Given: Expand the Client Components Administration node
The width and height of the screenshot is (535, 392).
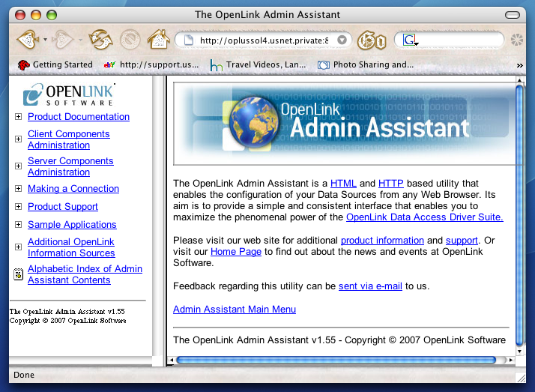Looking at the screenshot, I should (x=18, y=139).
